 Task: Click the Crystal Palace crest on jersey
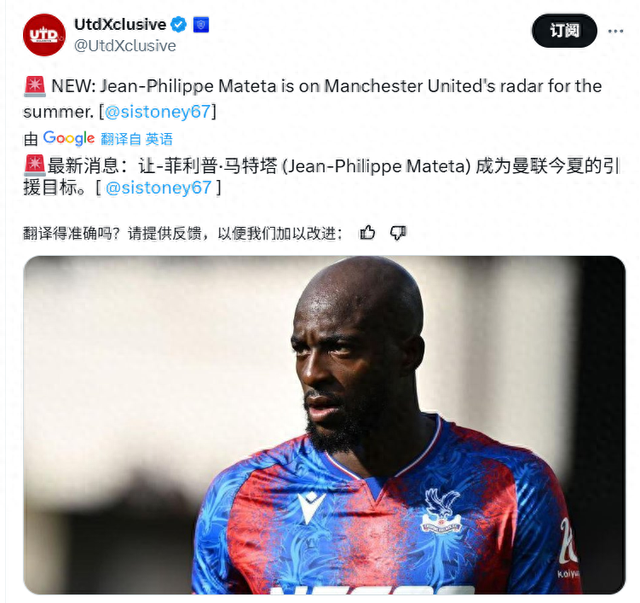point(441,511)
